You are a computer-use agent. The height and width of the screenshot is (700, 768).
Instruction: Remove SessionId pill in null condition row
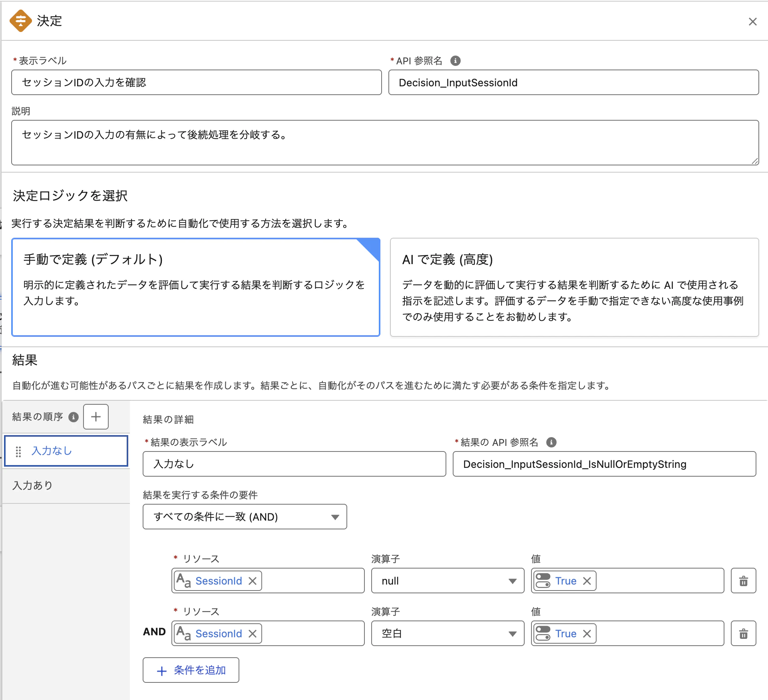click(x=253, y=581)
